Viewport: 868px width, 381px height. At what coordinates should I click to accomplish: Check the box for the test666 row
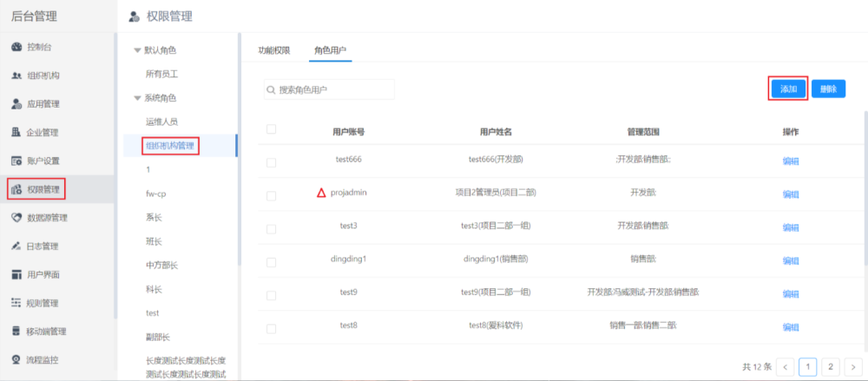point(272,162)
